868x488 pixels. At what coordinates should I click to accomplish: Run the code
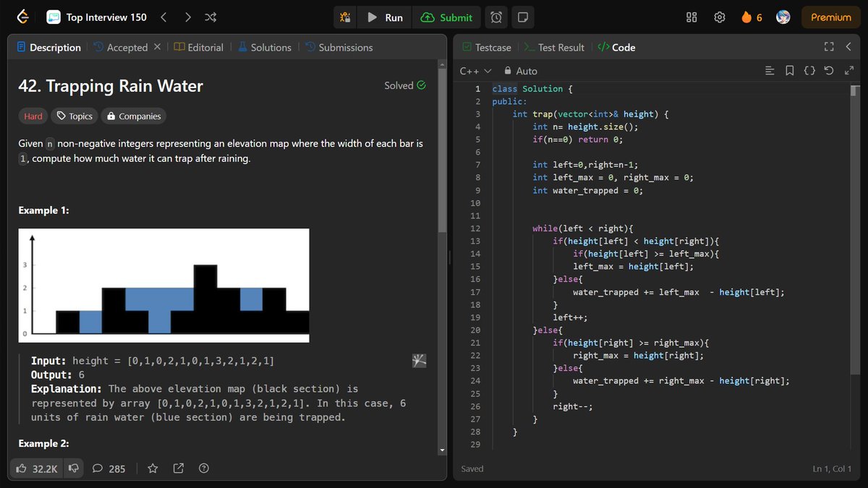click(385, 17)
